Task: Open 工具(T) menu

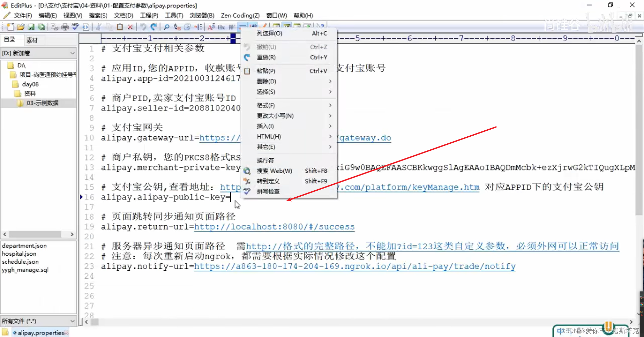Action: click(x=174, y=15)
